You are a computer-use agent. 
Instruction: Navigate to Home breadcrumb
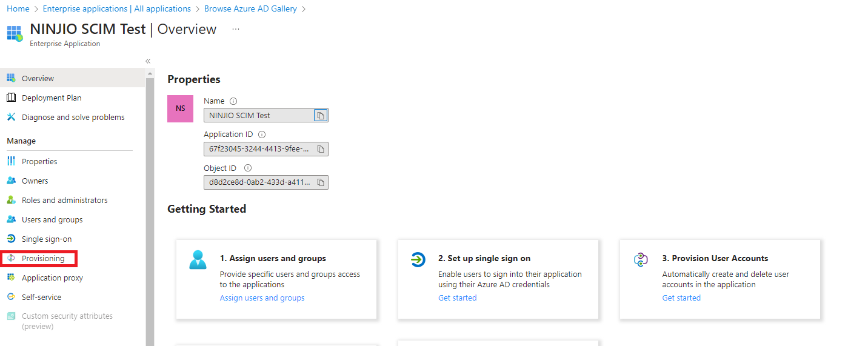point(18,8)
